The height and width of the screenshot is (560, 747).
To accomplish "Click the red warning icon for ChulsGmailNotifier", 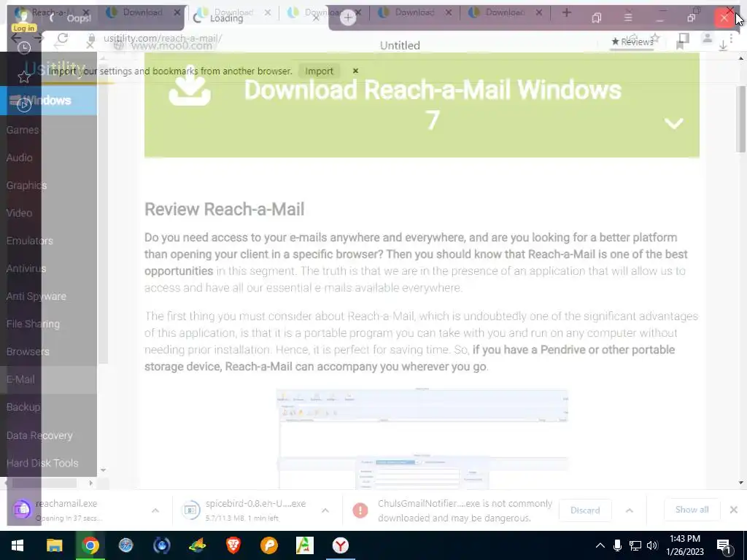I will point(360,510).
